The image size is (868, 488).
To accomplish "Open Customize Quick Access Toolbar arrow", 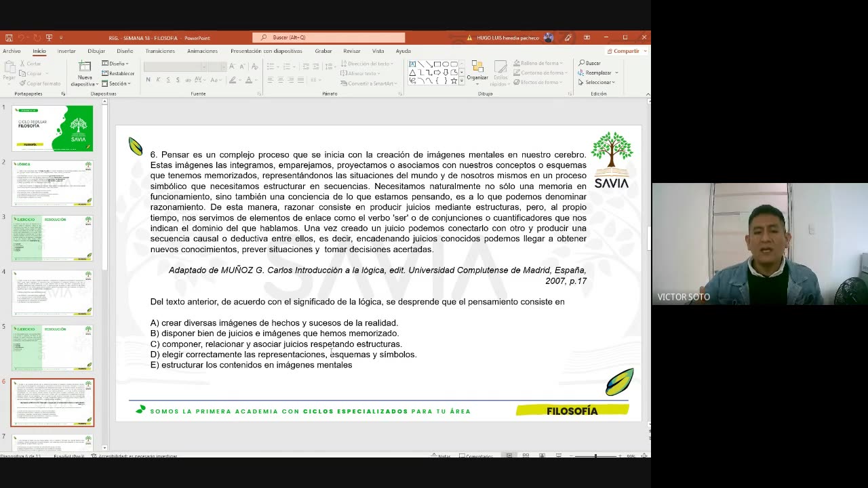I will [x=61, y=38].
